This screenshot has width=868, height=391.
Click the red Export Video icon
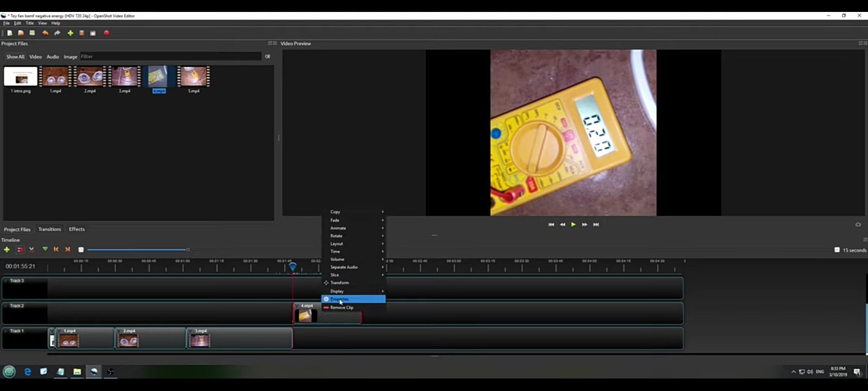click(x=106, y=33)
